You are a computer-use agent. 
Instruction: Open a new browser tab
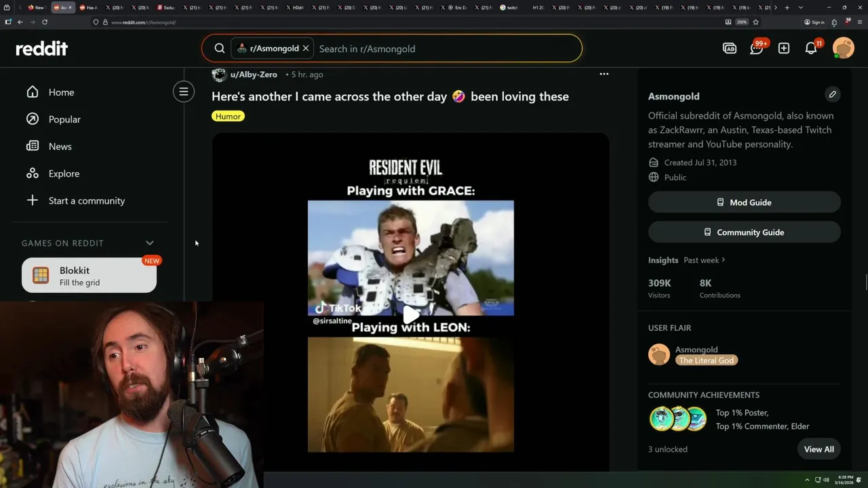[787, 7]
